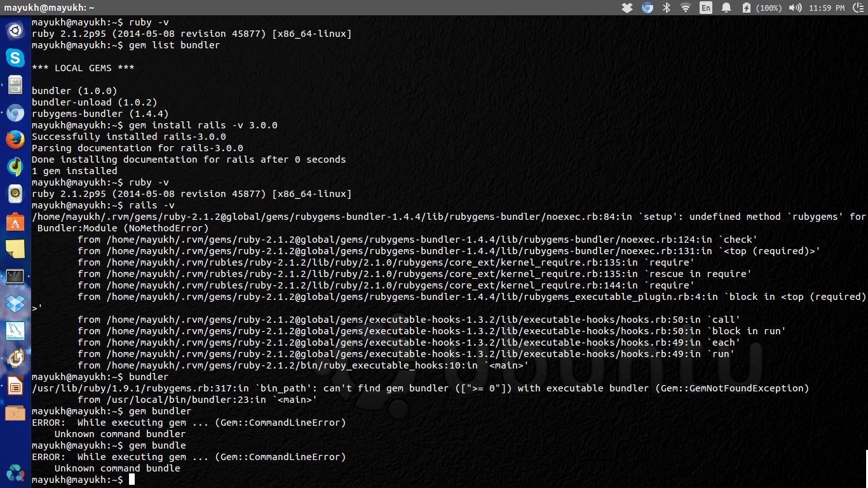Open the En keyboard layout indicator
Image resolution: width=868 pixels, height=488 pixels.
point(706,8)
